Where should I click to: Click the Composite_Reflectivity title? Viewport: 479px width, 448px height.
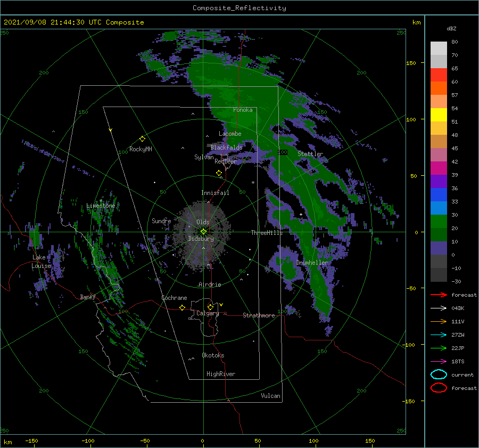pyautogui.click(x=239, y=8)
